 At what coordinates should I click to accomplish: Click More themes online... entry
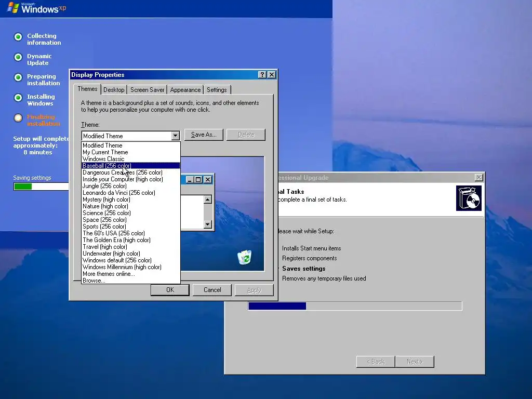tap(130, 274)
